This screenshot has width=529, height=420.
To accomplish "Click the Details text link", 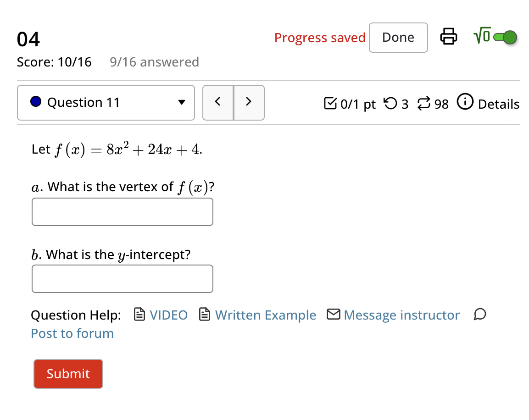I will click(x=498, y=104).
